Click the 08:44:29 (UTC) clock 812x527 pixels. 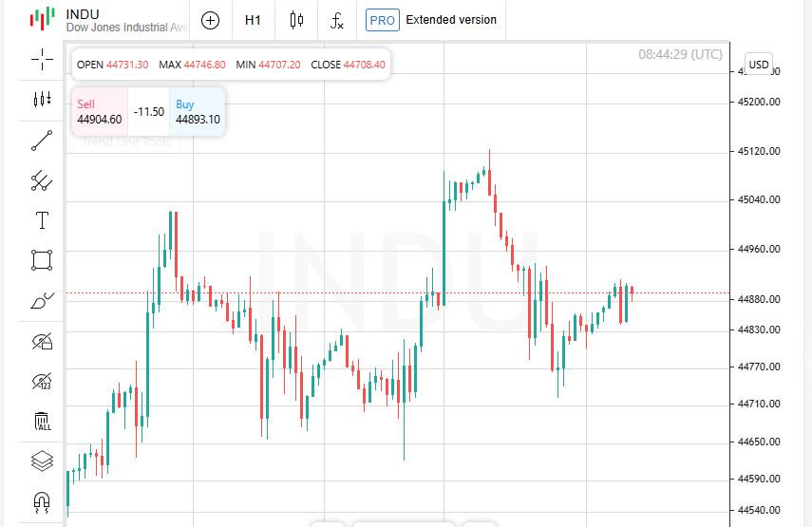click(680, 54)
